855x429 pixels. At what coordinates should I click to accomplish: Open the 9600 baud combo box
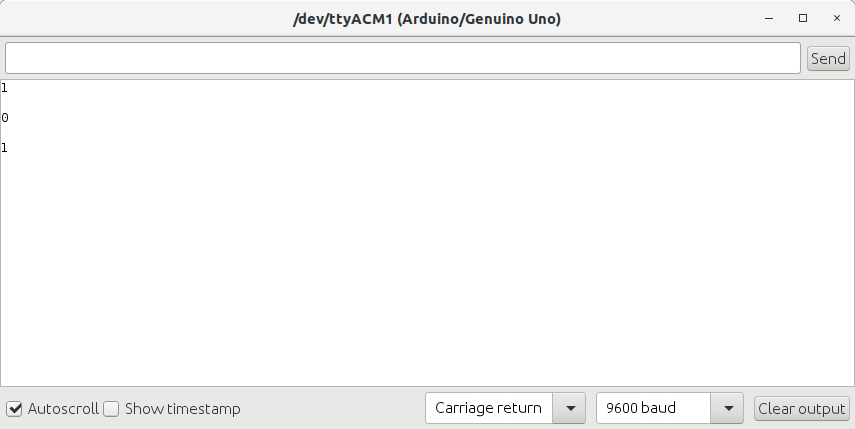click(x=654, y=408)
